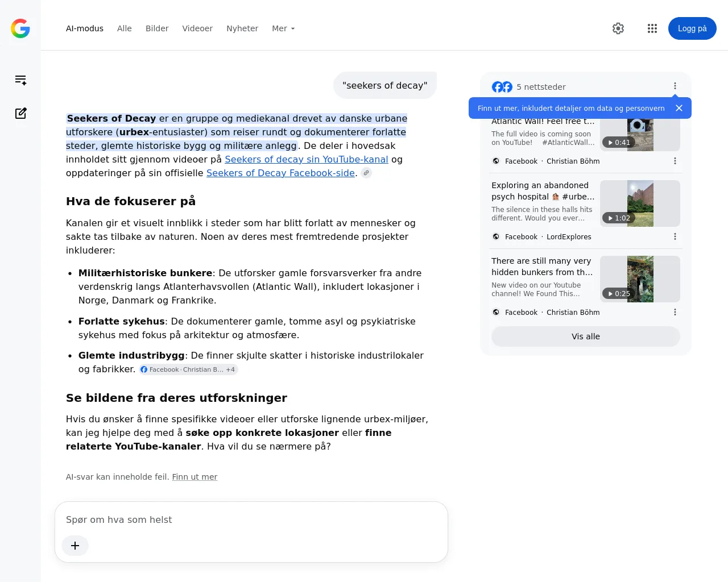The height and width of the screenshot is (582, 728).
Task: Dismiss the data and privacy tooltip
Action: coord(679,108)
